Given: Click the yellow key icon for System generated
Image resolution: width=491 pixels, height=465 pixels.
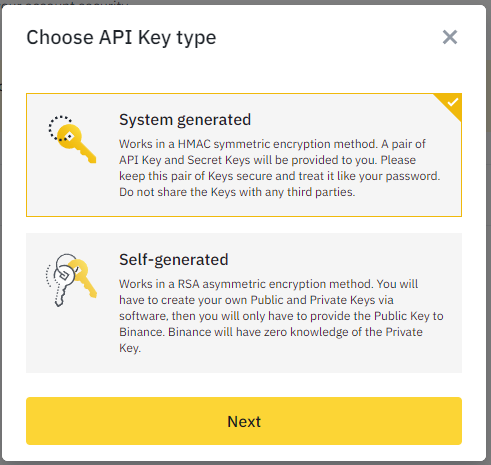Looking at the screenshot, I should coord(73,140).
